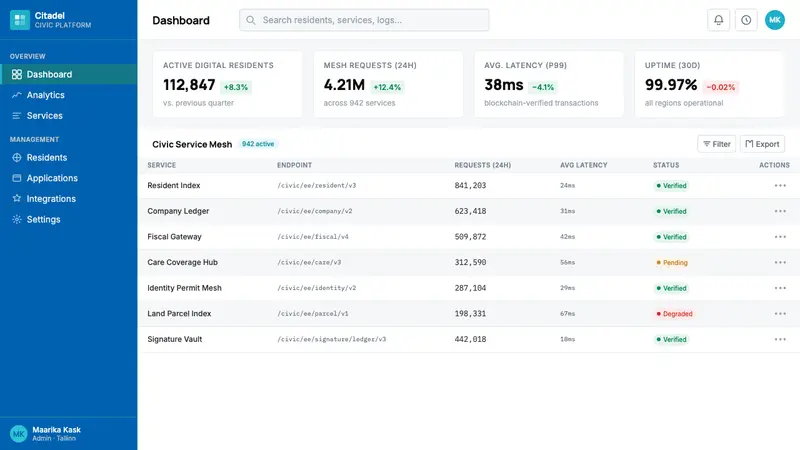Open actions menu for Care Coverage Hub

pyautogui.click(x=780, y=262)
